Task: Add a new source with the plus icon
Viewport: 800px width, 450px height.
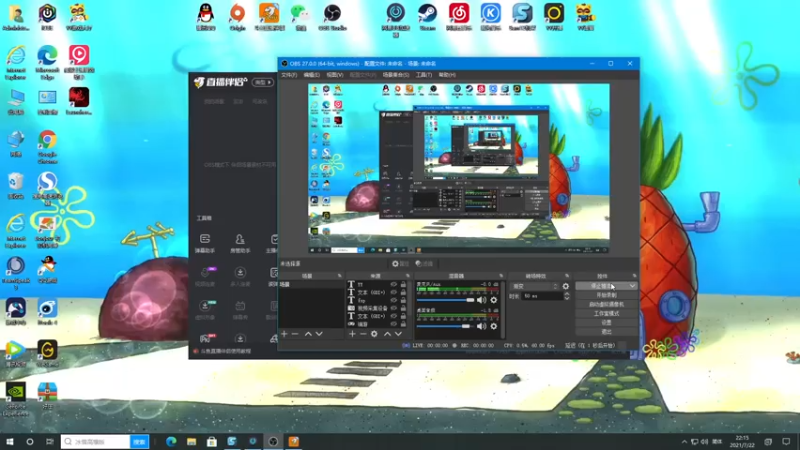Action: click(x=352, y=334)
